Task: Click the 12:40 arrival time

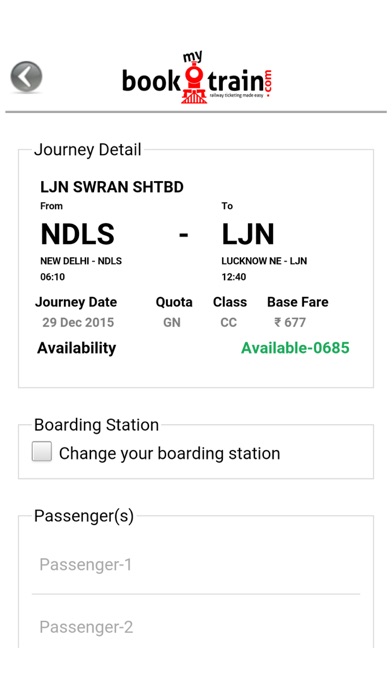Action: click(x=234, y=277)
